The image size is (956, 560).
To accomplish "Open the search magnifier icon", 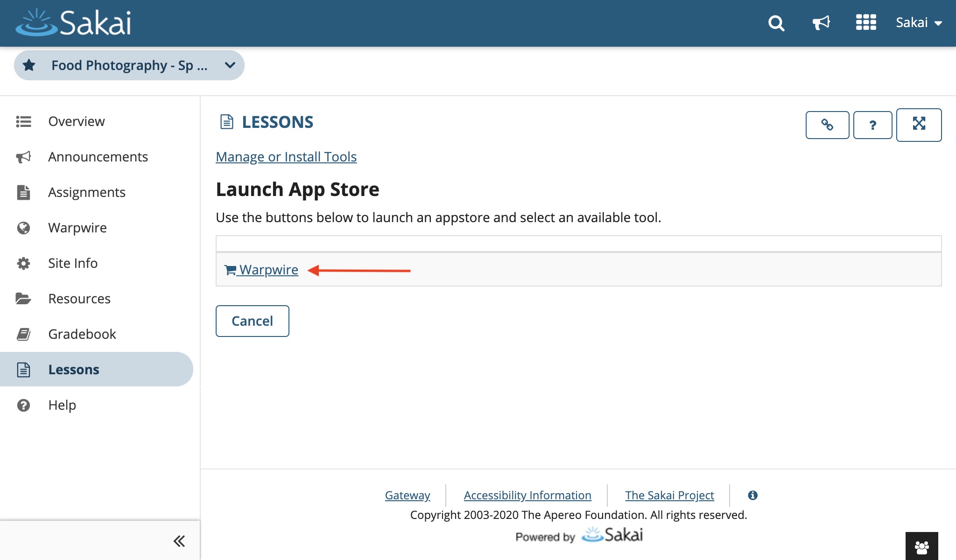I will click(776, 23).
